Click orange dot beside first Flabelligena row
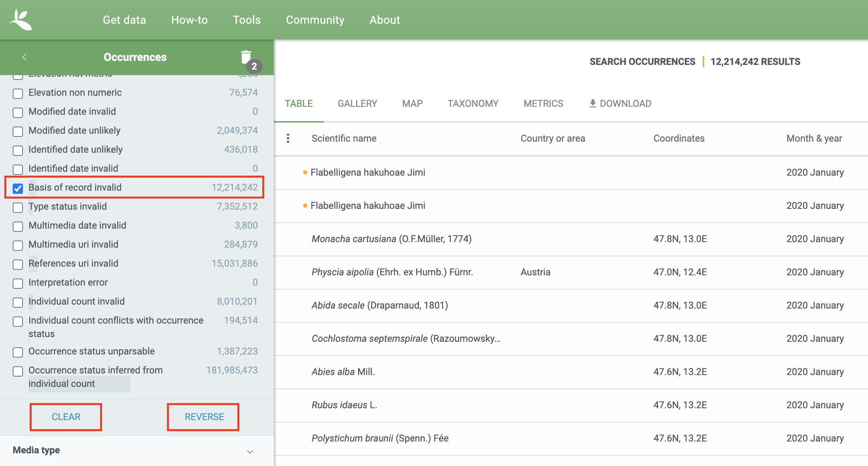 click(305, 172)
